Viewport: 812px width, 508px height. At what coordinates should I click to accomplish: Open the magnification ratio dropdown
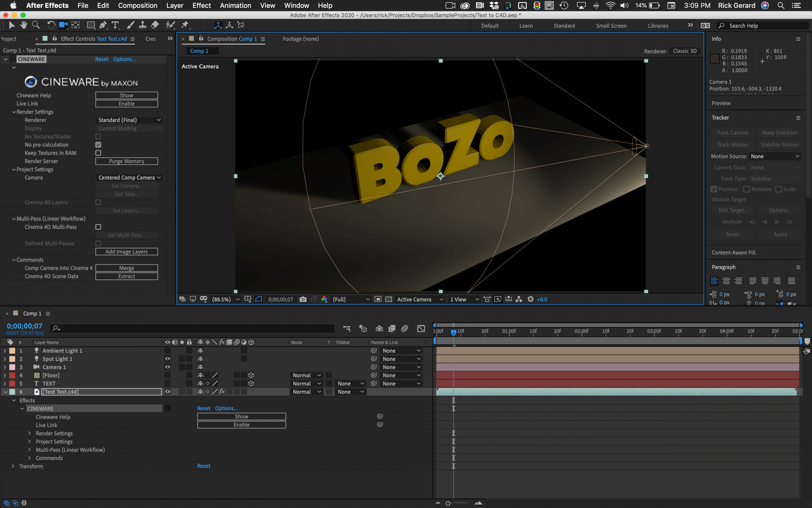(224, 299)
